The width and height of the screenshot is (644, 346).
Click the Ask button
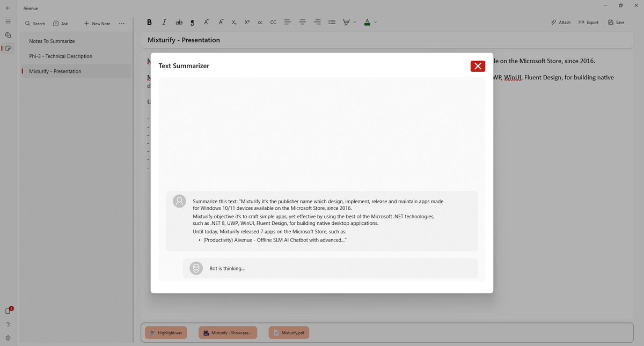pyautogui.click(x=61, y=24)
